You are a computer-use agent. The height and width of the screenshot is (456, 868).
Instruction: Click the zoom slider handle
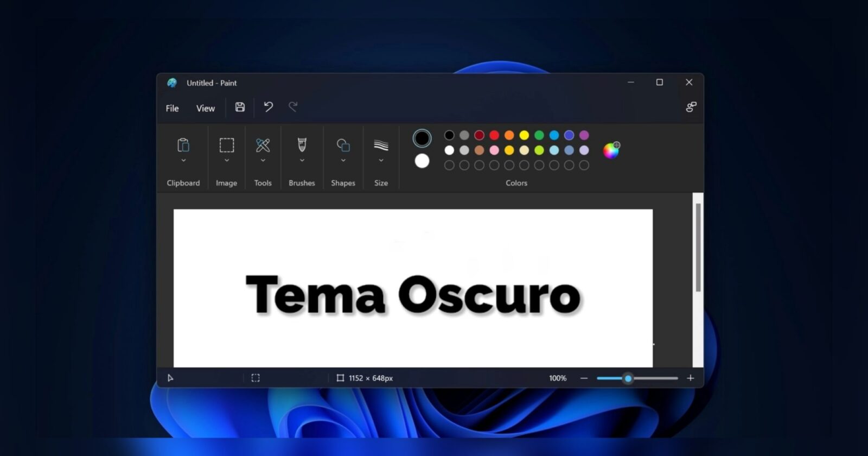(628, 378)
